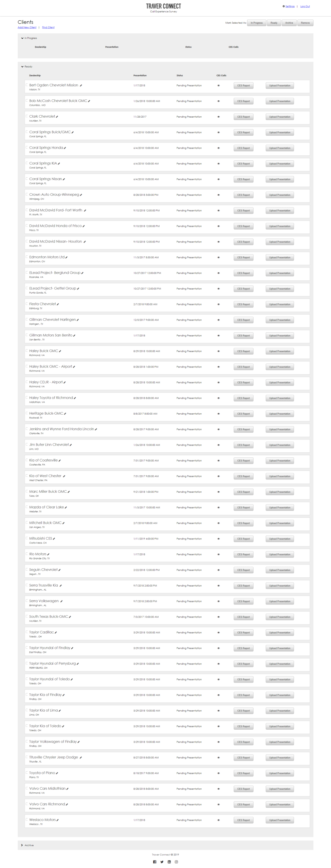Viewport: 331px width, 868px height.
Task: Open the Facebook icon in the footer
Action: coord(155,862)
